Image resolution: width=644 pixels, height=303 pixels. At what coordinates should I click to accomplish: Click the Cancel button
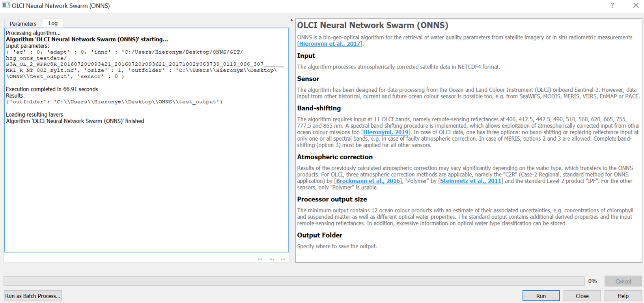[x=623, y=281]
